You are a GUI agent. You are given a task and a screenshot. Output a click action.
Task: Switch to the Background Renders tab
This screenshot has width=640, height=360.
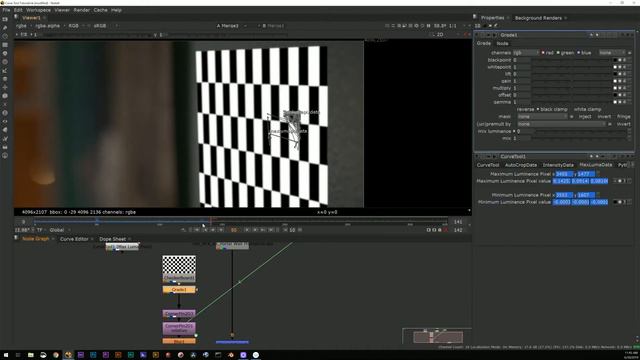point(538,18)
